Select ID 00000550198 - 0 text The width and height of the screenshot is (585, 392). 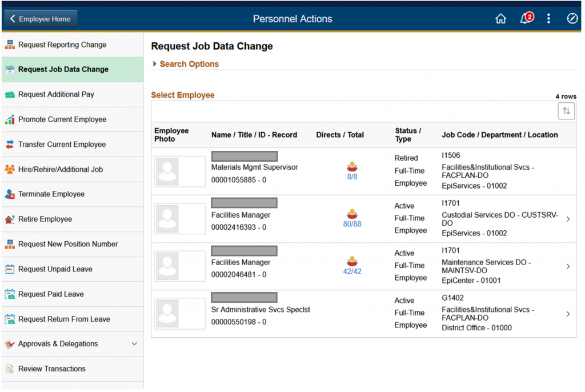pos(239,322)
